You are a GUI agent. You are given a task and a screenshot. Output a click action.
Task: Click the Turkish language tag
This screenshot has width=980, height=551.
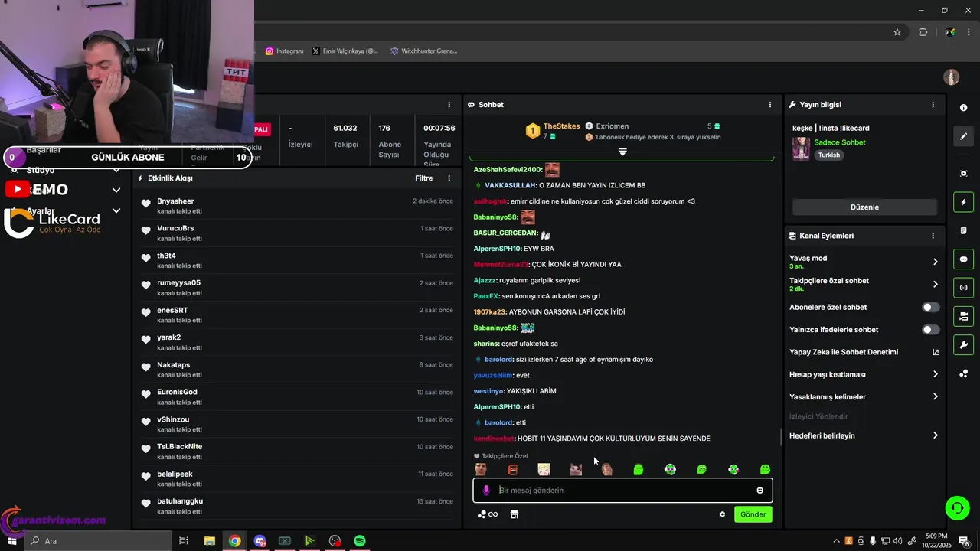[x=828, y=155]
